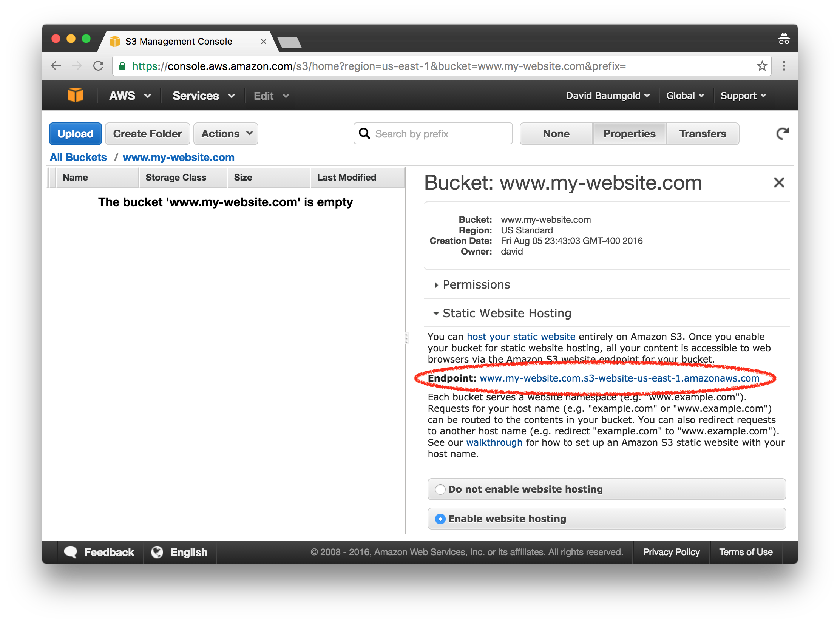Open the Global region dropdown

click(685, 96)
